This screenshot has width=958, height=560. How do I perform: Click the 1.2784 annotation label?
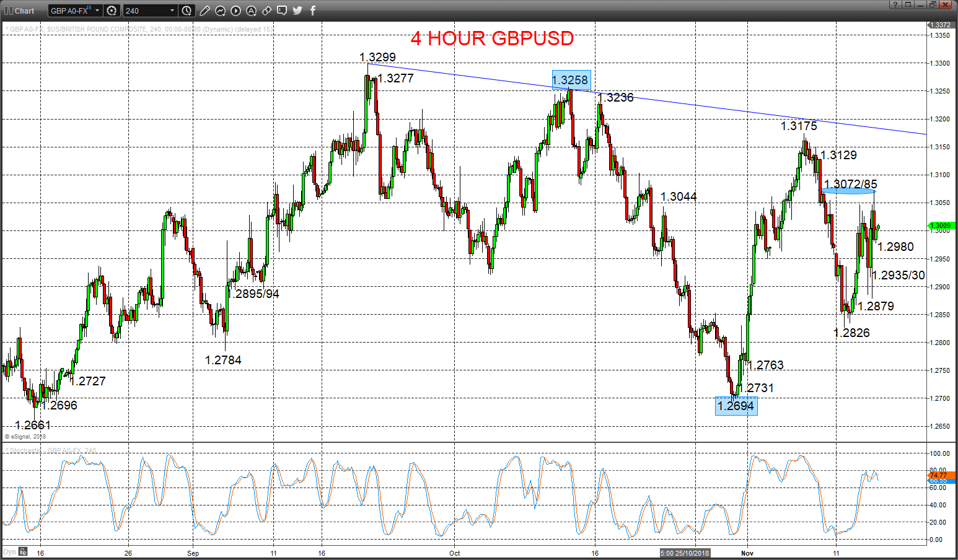click(x=223, y=360)
